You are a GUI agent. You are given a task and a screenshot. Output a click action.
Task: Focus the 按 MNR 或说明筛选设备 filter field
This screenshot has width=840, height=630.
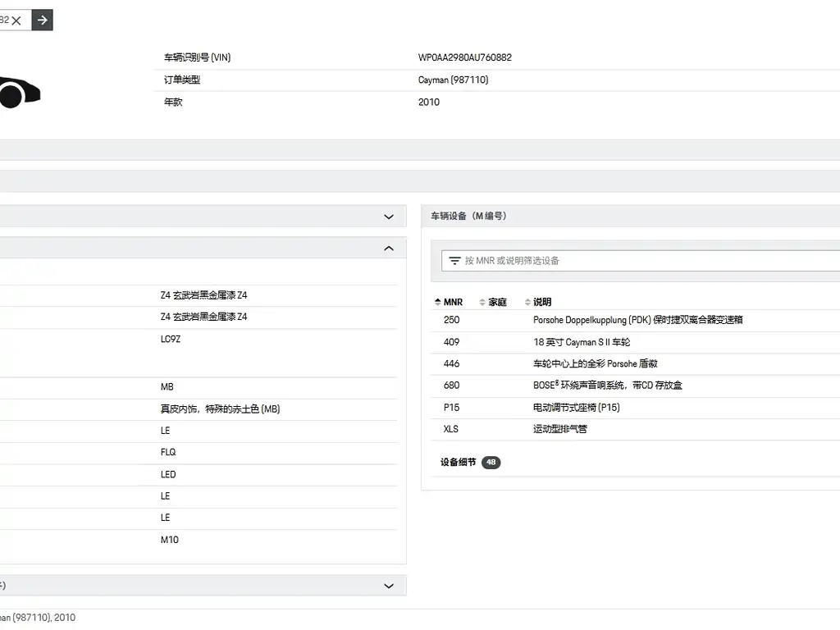pyautogui.click(x=640, y=261)
